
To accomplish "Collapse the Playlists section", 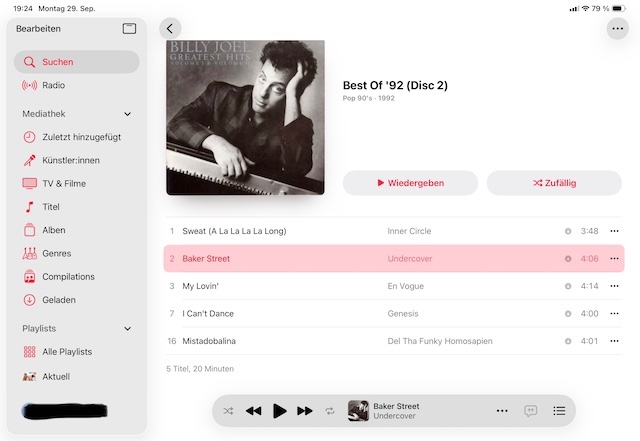I will (x=127, y=329).
